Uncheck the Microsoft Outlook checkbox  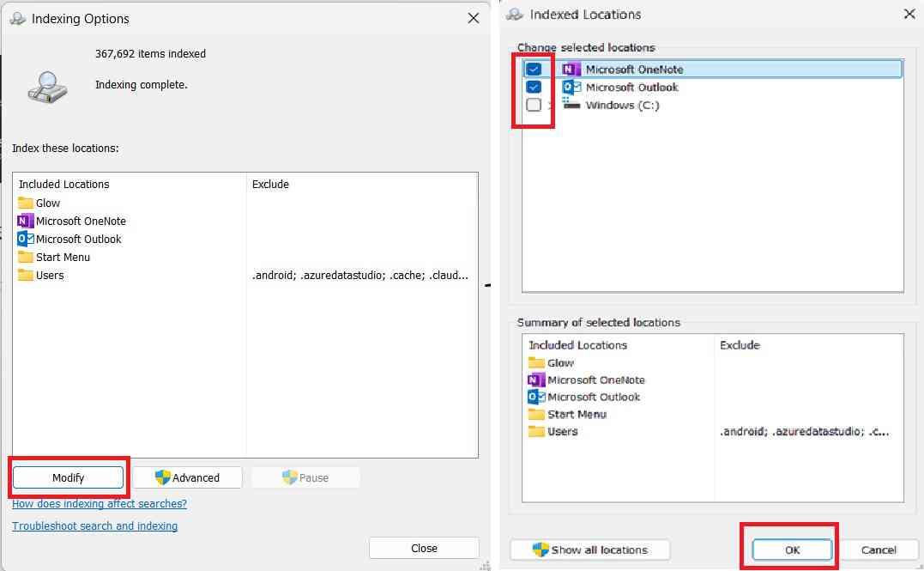[x=535, y=87]
